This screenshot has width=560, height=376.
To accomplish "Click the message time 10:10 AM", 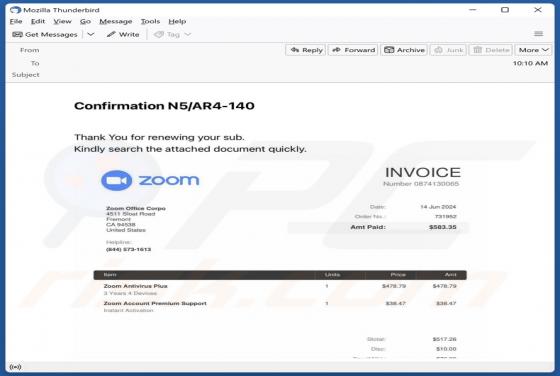I will click(x=530, y=63).
